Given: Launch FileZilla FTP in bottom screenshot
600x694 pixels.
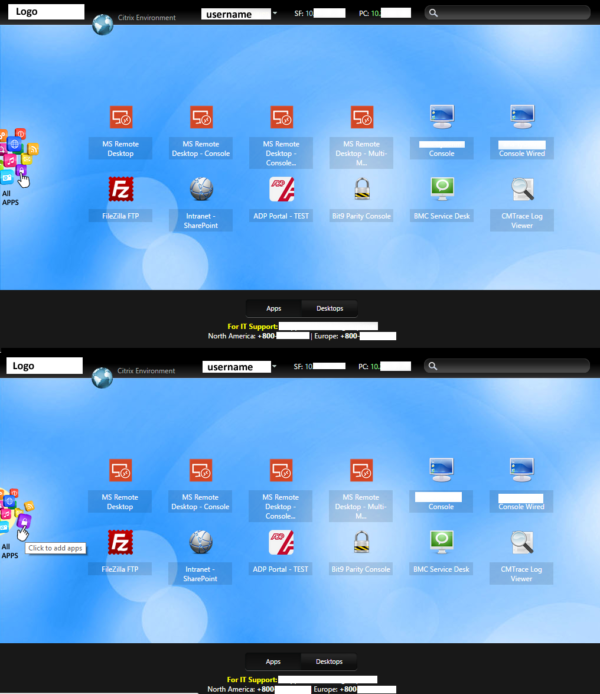Looking at the screenshot, I should [x=120, y=542].
